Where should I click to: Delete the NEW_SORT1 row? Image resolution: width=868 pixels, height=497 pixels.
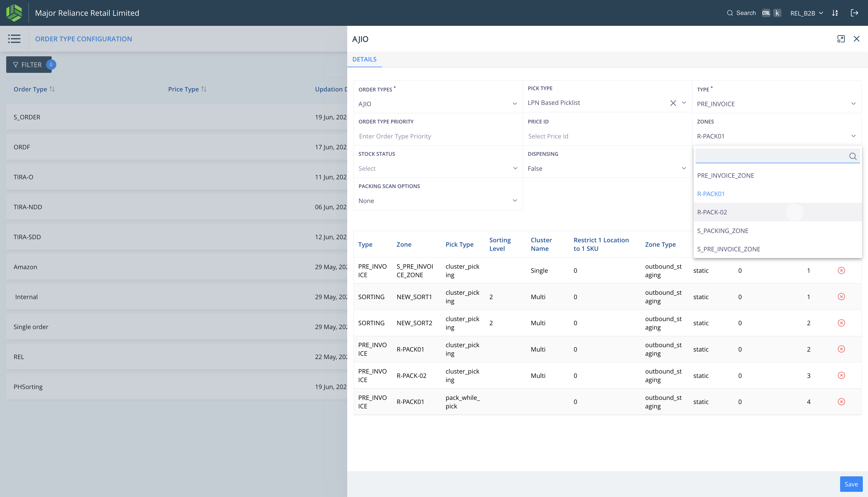841,297
